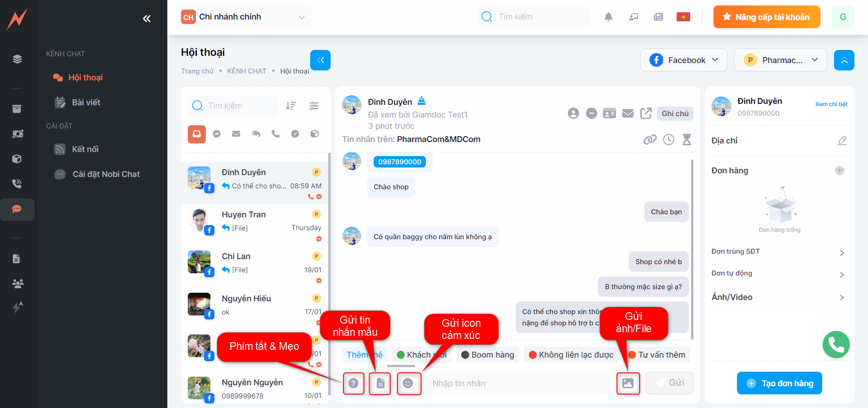Open emoji picker in message box
This screenshot has width=868, height=408.
click(x=408, y=383)
